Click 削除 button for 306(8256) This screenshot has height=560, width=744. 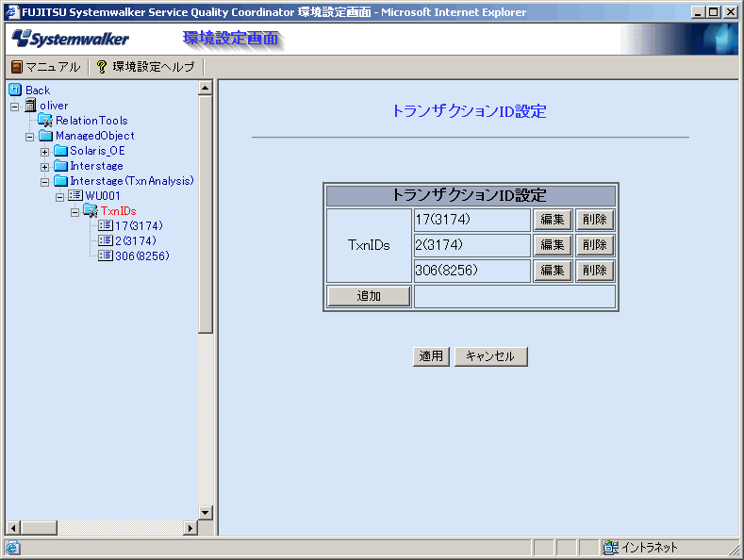pos(594,271)
